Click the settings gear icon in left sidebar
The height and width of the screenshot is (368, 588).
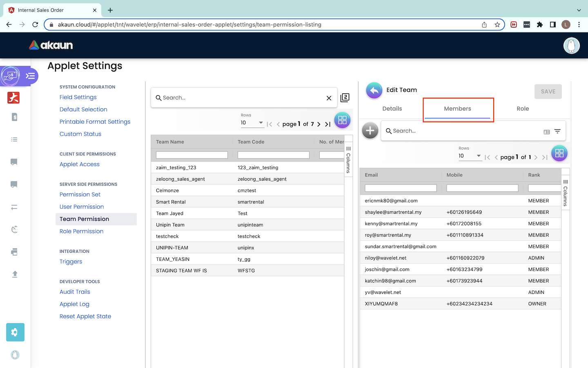point(15,332)
